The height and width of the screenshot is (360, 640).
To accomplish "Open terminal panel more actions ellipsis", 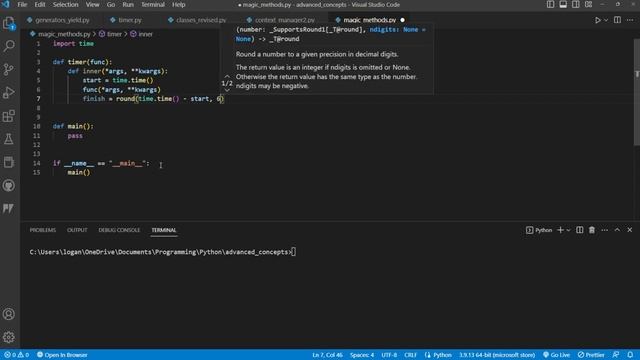I will pos(604,230).
